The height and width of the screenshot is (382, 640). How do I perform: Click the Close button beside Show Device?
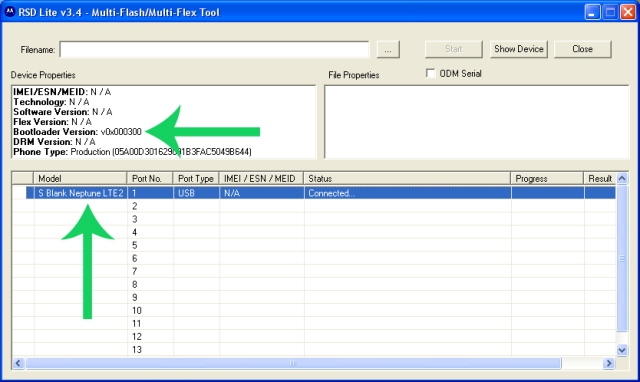coord(582,49)
